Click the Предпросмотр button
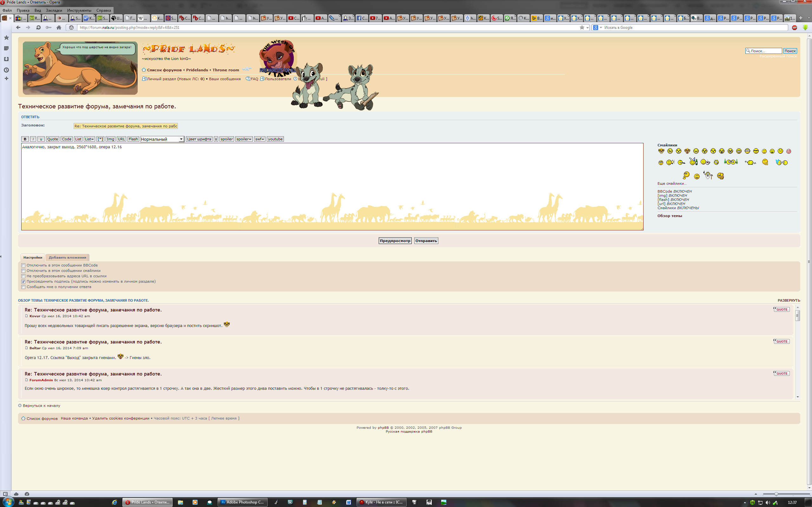Viewport: 812px width, 507px height. 395,241
